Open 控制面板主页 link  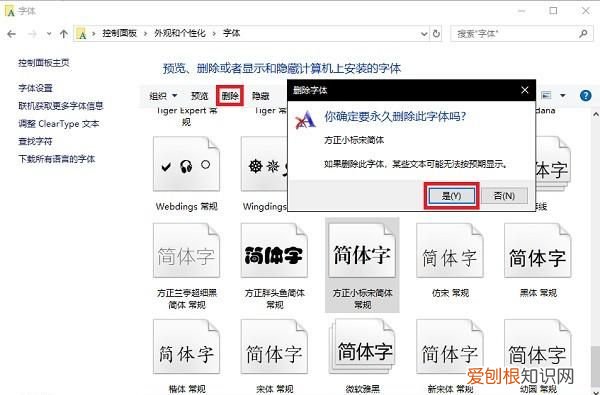(44, 63)
